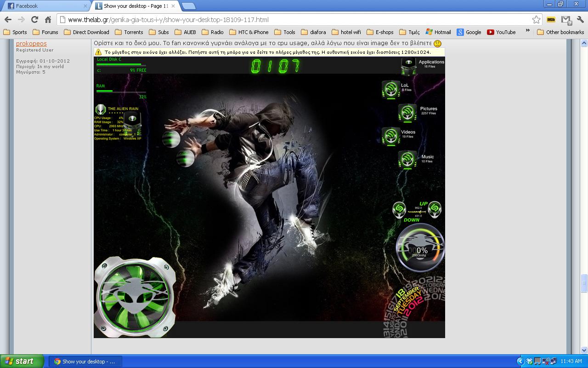Show hidden bookmarks with » chevron

coord(527,31)
